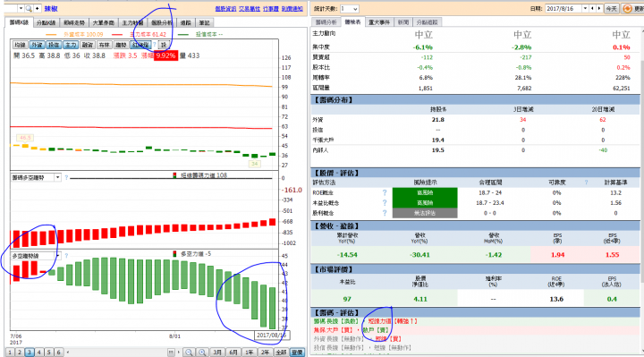
Task: Toggle the 趨勢 overlay button
Action: tap(121, 45)
